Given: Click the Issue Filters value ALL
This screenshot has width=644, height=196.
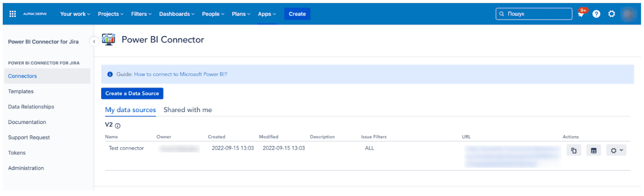Looking at the screenshot, I should coord(370,148).
